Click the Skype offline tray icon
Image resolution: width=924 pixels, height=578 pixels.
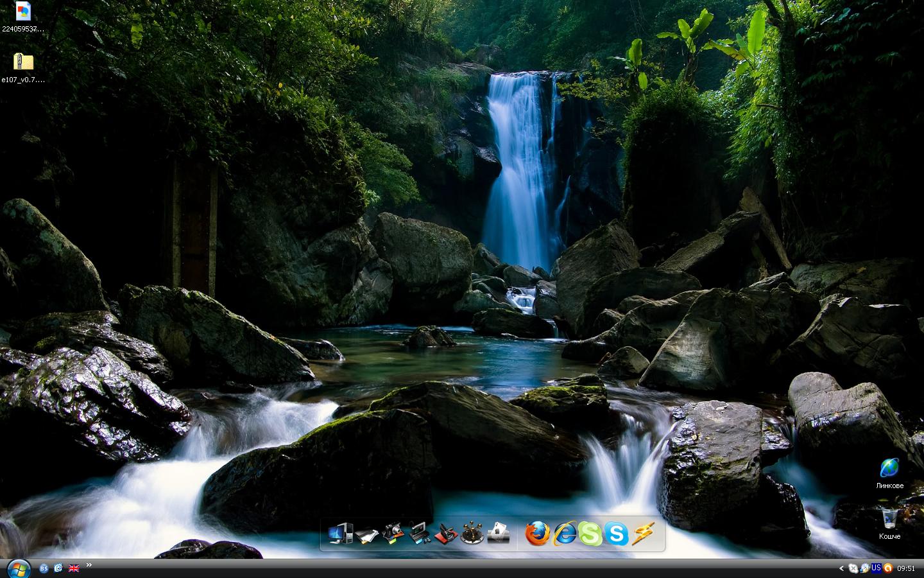[x=853, y=568]
